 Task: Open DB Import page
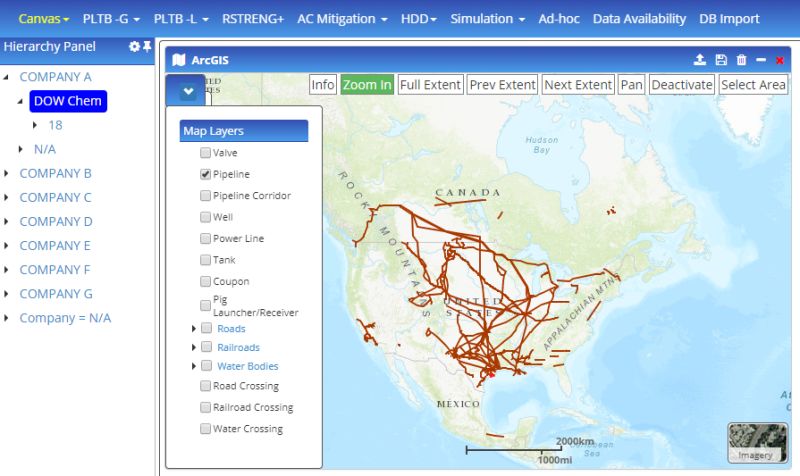729,19
